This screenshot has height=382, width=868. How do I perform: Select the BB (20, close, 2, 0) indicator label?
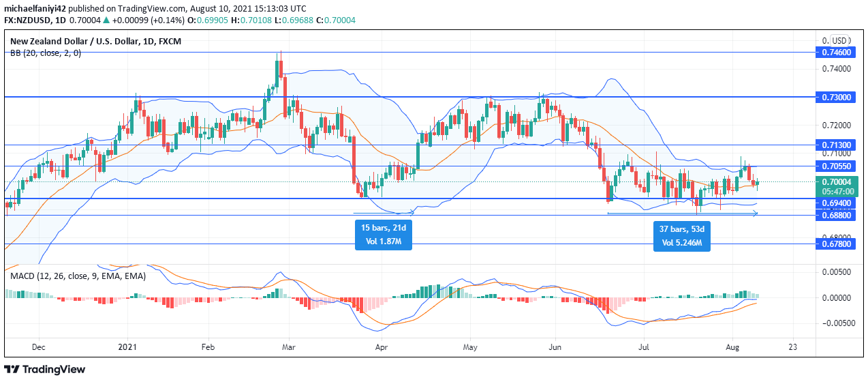pos(46,53)
